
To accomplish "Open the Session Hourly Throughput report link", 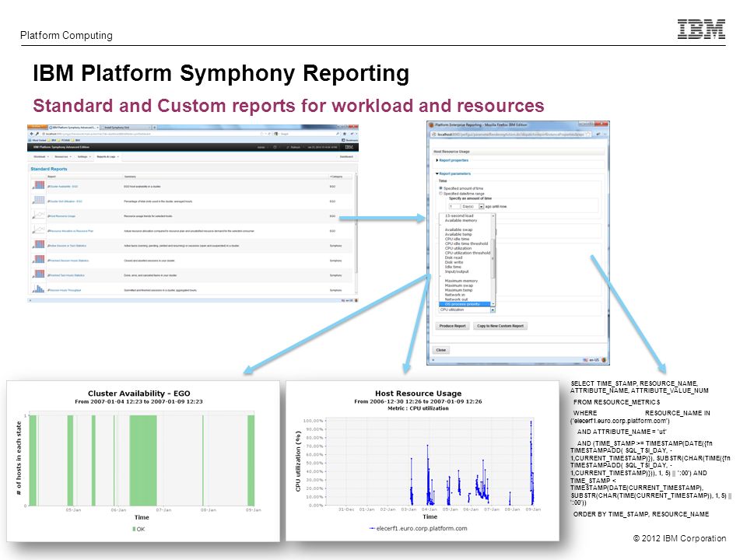I will pyautogui.click(x=65, y=290).
